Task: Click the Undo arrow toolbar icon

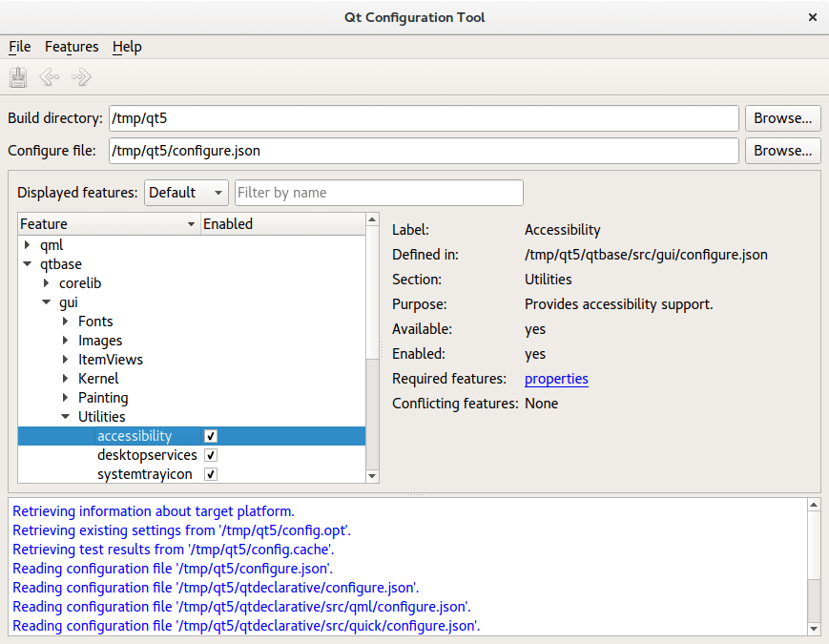Action: [x=50, y=77]
